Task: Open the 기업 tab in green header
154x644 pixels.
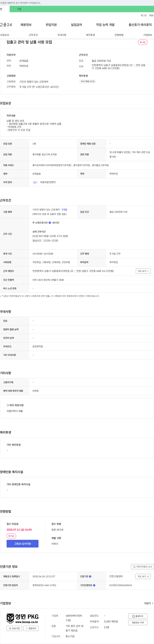Action: pos(19,9)
